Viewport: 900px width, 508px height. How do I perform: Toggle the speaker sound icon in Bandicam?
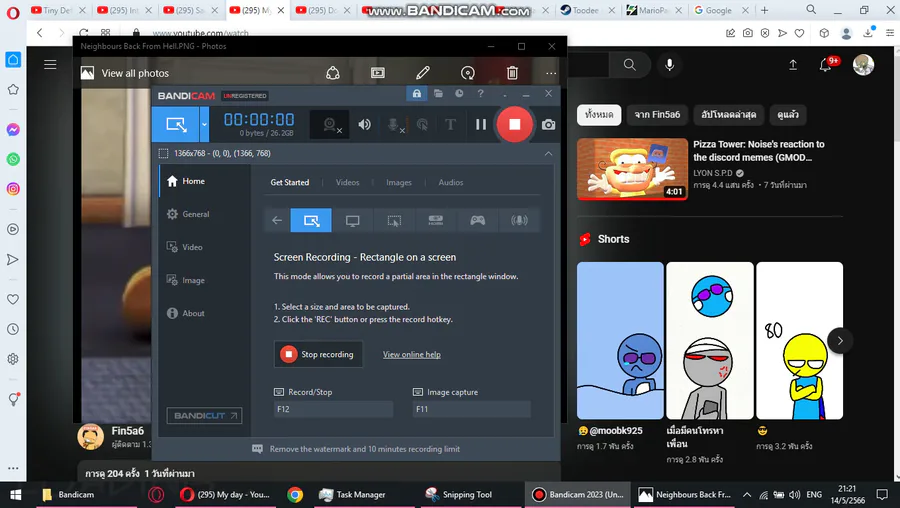(x=364, y=124)
